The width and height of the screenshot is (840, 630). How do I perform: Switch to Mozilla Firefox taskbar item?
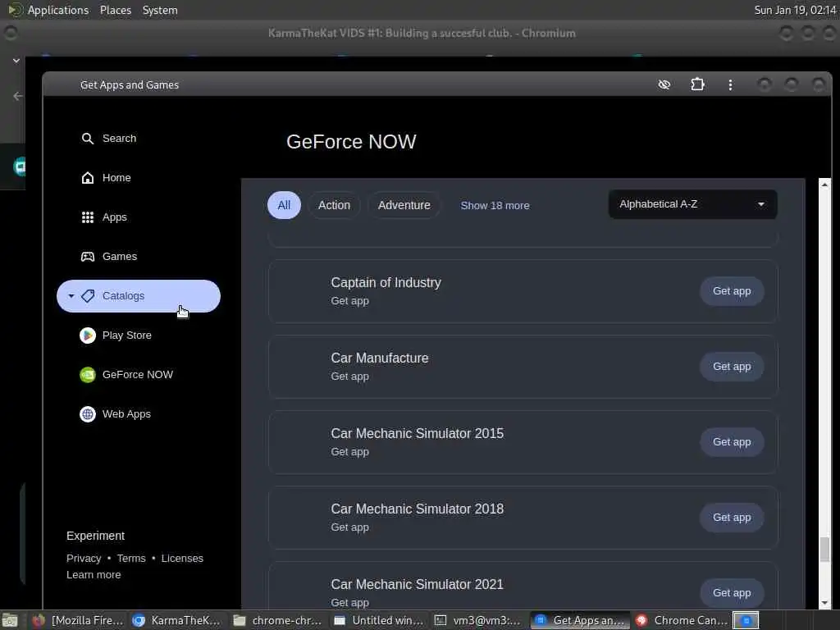(78, 620)
